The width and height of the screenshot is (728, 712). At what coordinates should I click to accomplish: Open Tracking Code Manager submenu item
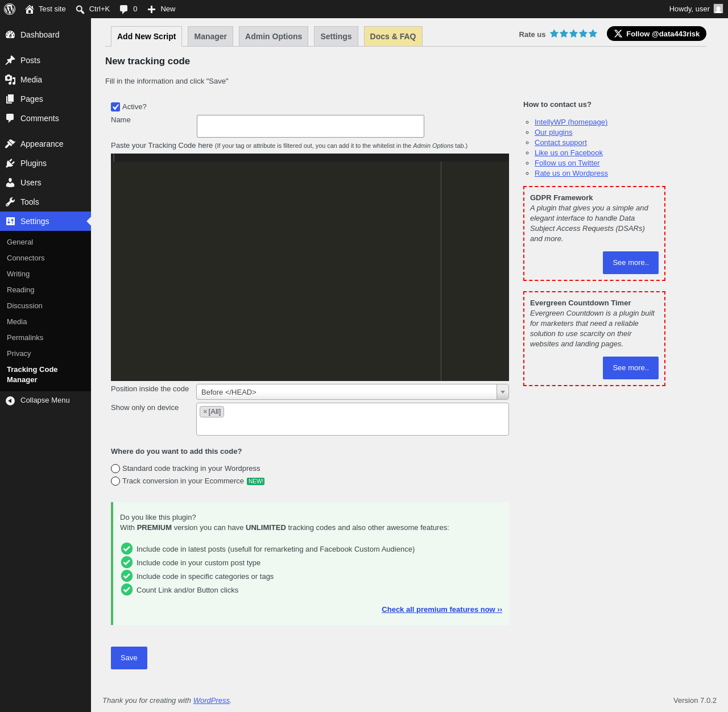tap(32, 375)
